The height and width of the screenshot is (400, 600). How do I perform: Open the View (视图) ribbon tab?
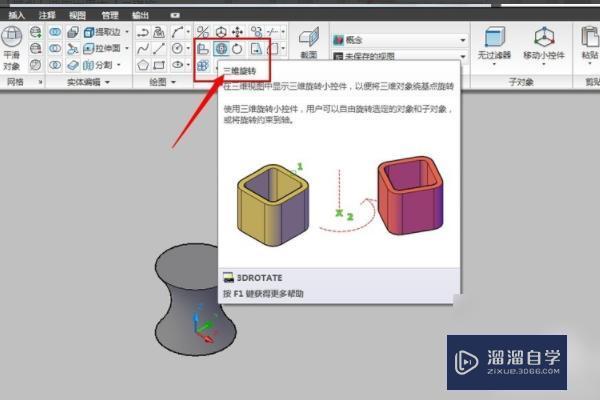click(77, 15)
